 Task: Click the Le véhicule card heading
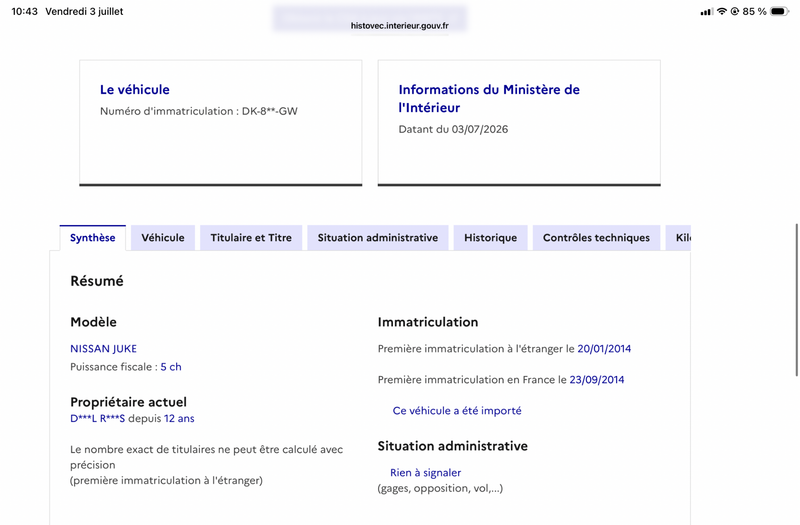point(135,90)
